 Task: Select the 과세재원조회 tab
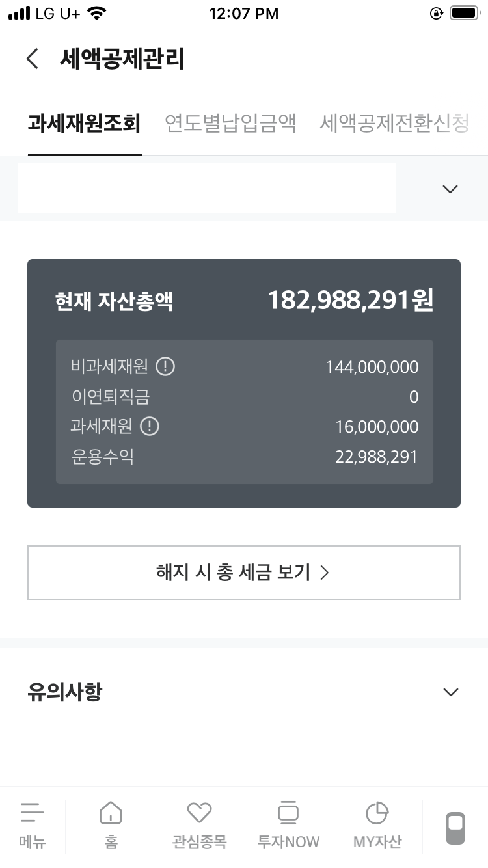coord(85,124)
